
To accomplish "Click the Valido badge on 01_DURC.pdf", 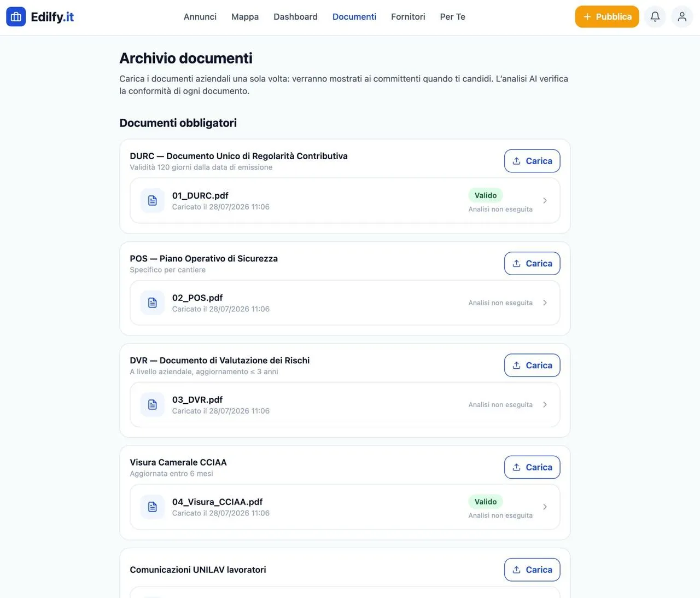I will (x=486, y=195).
